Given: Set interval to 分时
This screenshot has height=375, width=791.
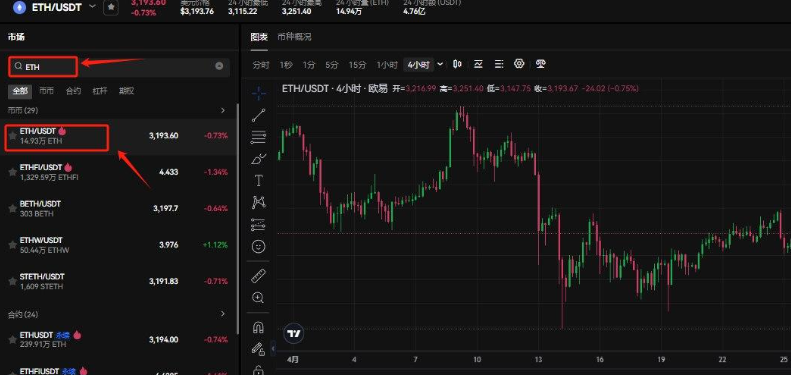Looking at the screenshot, I should 261,65.
